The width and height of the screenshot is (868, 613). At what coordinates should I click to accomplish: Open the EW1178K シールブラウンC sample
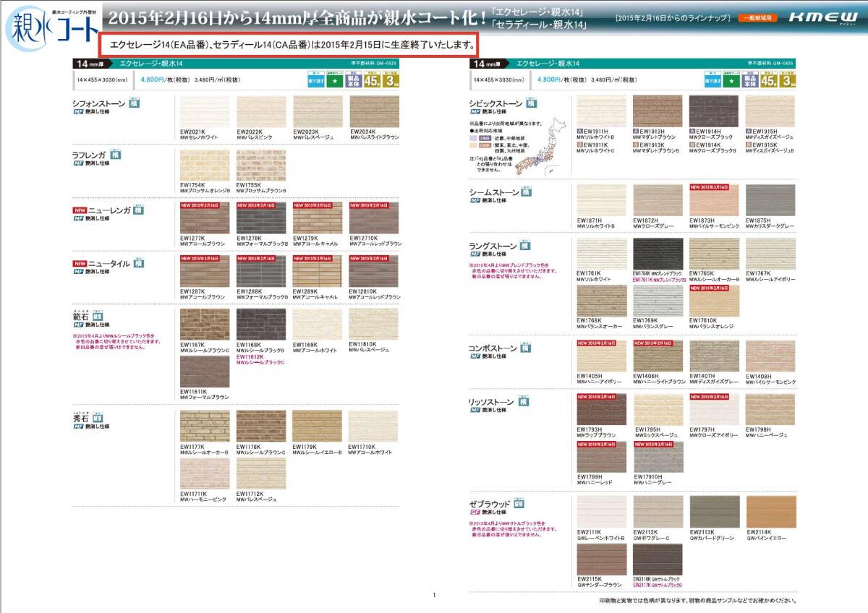click(261, 426)
